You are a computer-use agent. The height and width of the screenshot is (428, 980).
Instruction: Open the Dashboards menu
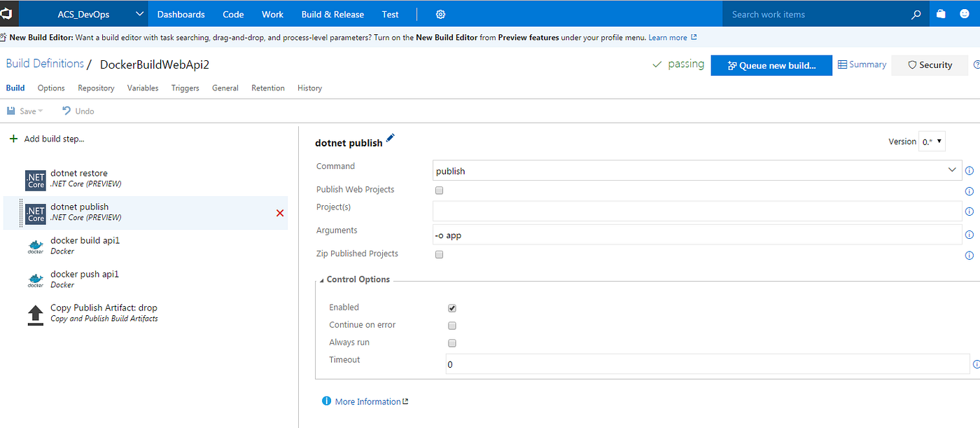click(x=181, y=14)
